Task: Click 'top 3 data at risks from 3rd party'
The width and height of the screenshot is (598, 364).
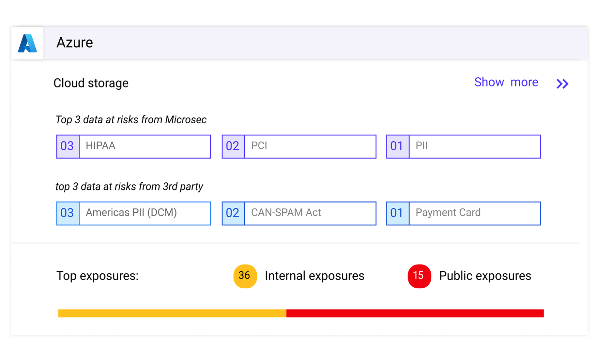Action: [x=129, y=187]
